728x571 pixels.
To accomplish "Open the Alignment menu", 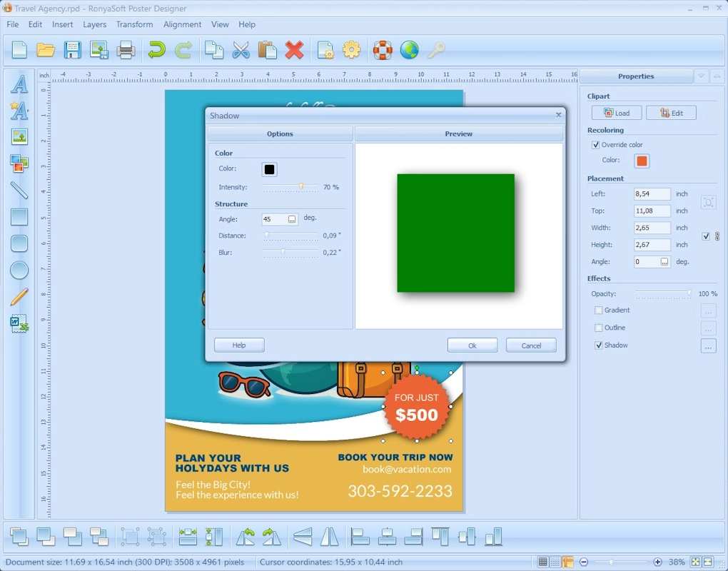I will tap(182, 24).
